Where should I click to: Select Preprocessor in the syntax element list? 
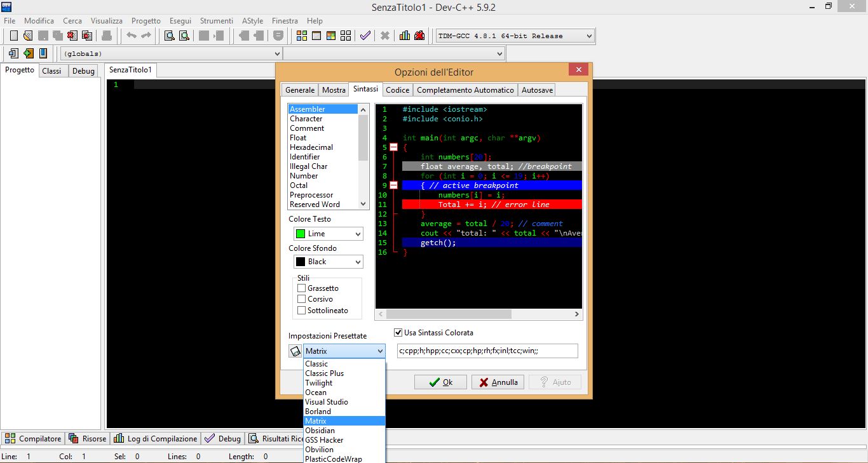coord(323,195)
